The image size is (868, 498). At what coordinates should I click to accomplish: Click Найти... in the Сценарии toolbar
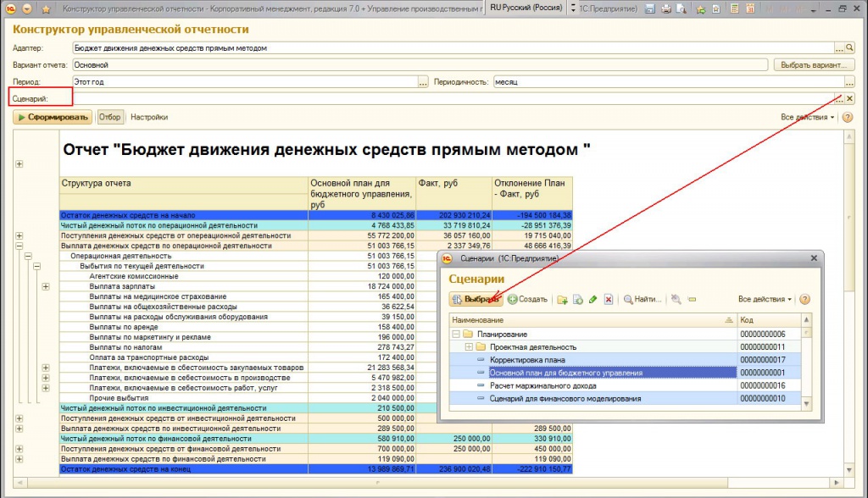point(643,299)
